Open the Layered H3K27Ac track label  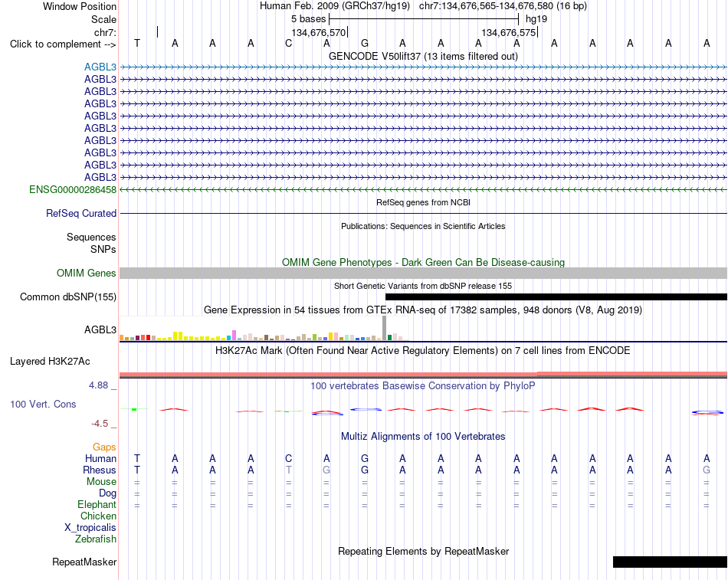[x=50, y=362]
